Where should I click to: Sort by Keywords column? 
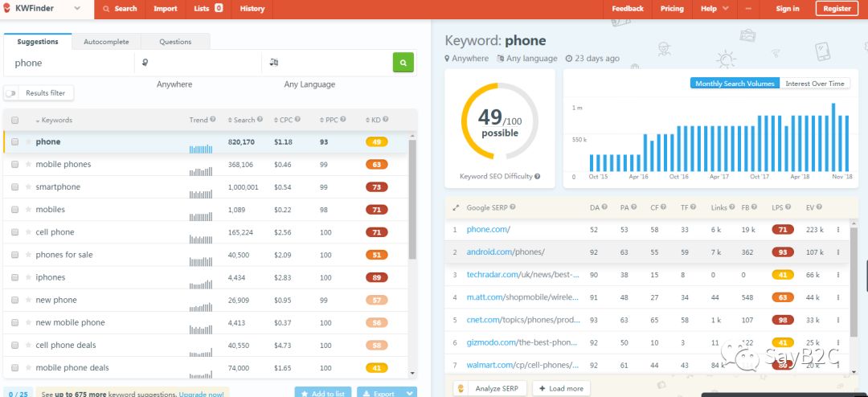(54, 121)
